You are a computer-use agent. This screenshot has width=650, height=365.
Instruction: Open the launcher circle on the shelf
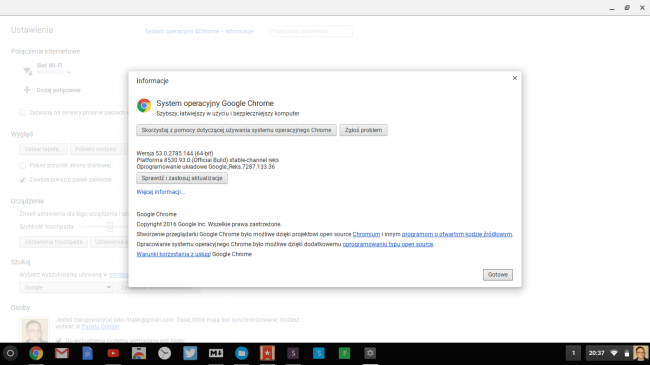coord(10,353)
